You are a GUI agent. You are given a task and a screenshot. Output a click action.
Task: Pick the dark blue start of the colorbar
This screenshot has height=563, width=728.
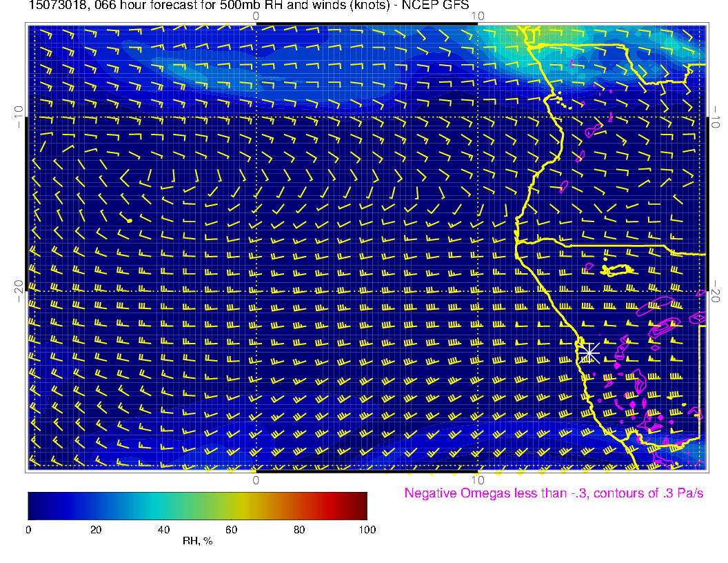point(32,505)
